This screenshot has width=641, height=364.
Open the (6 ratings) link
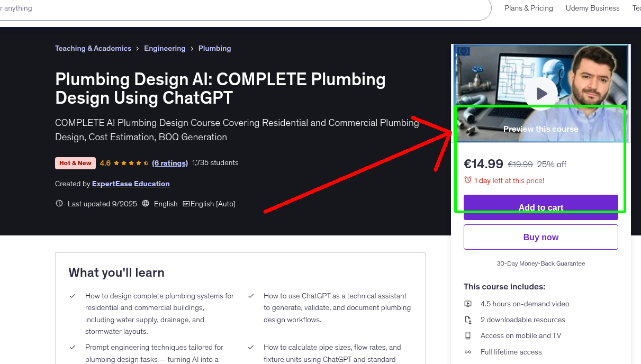pos(170,162)
